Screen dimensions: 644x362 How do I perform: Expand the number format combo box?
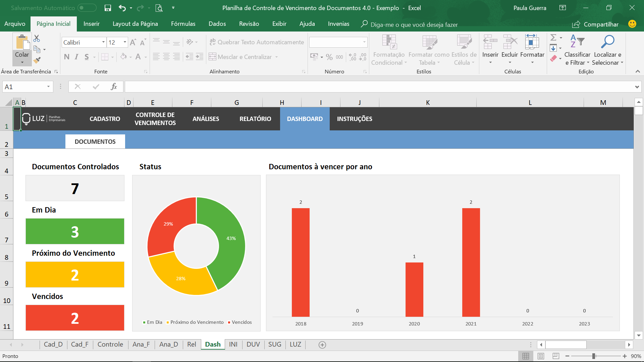pos(364,42)
